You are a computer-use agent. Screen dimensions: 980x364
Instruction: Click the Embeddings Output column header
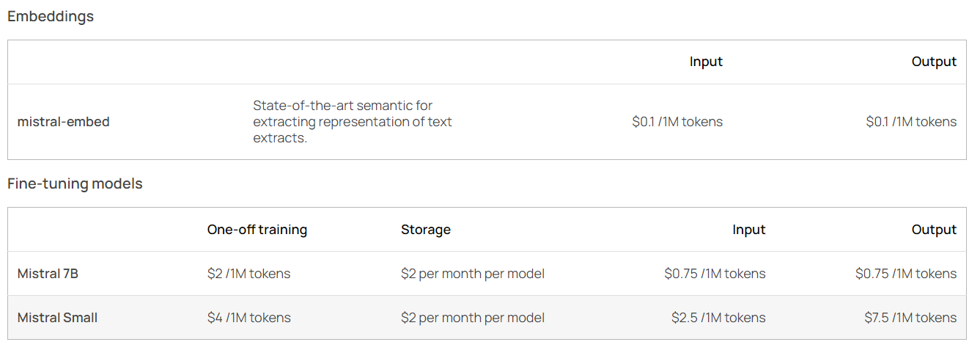934,62
